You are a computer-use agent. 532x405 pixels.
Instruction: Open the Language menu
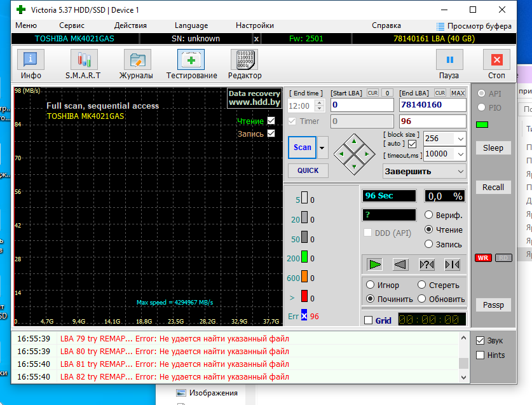(x=191, y=25)
